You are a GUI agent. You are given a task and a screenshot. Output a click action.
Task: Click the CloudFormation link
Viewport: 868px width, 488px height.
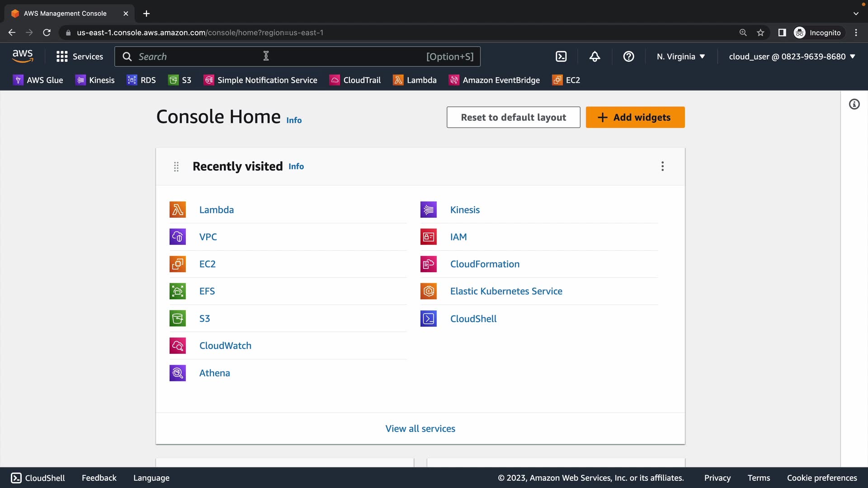click(x=485, y=264)
